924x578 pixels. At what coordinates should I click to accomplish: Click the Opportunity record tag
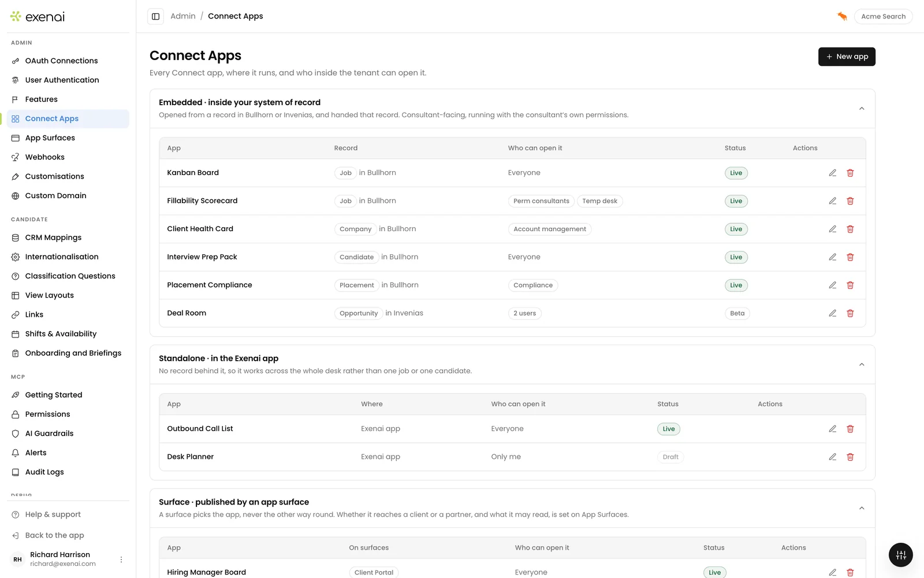coord(359,313)
